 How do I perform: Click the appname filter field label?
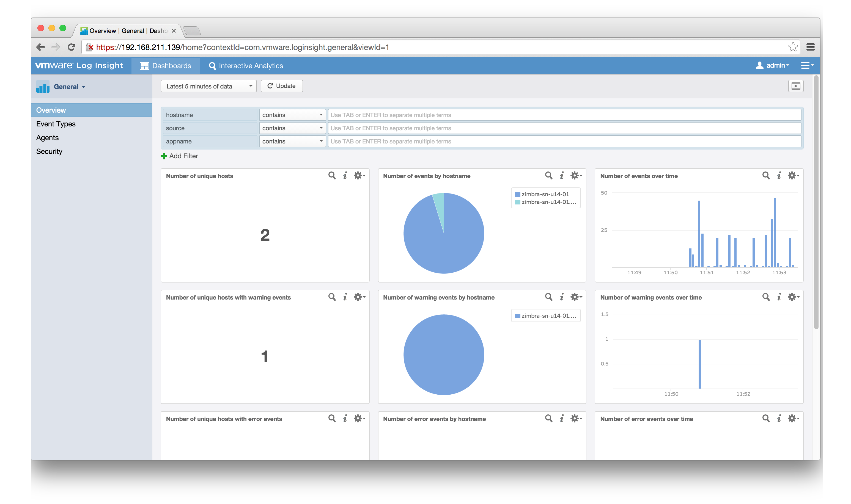pos(210,141)
